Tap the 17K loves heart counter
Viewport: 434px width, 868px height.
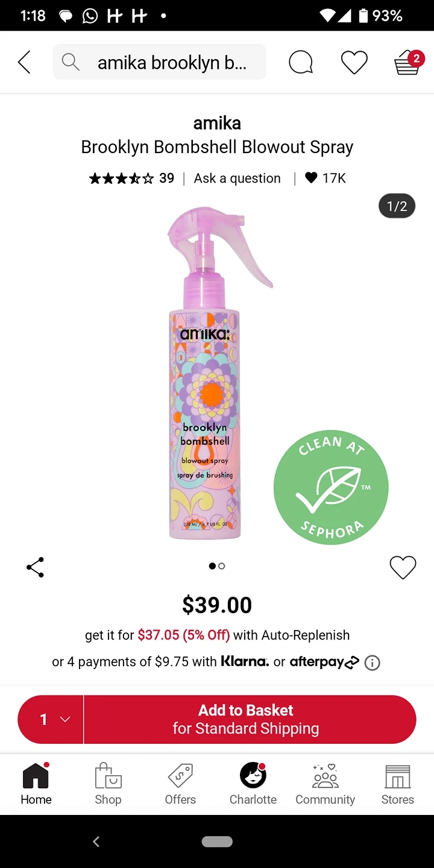(325, 178)
